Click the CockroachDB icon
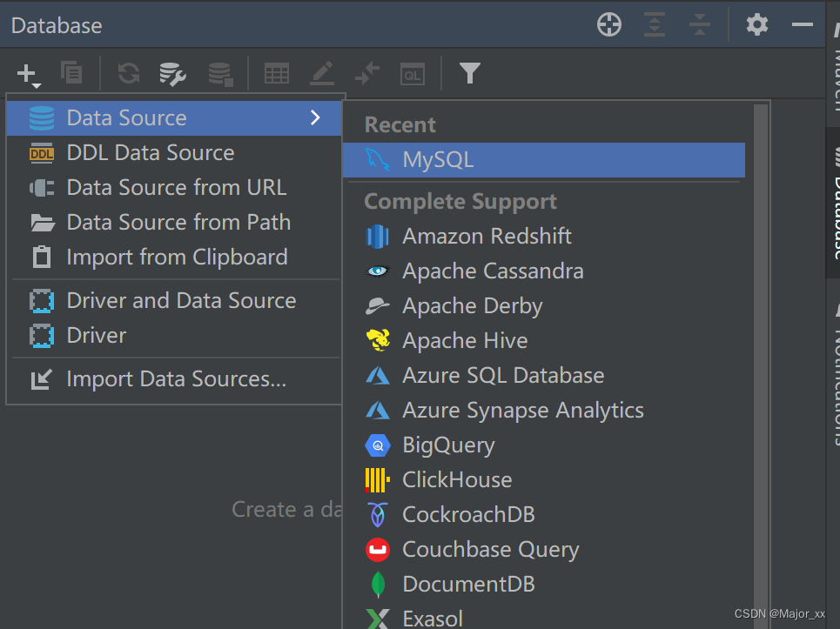 378,514
